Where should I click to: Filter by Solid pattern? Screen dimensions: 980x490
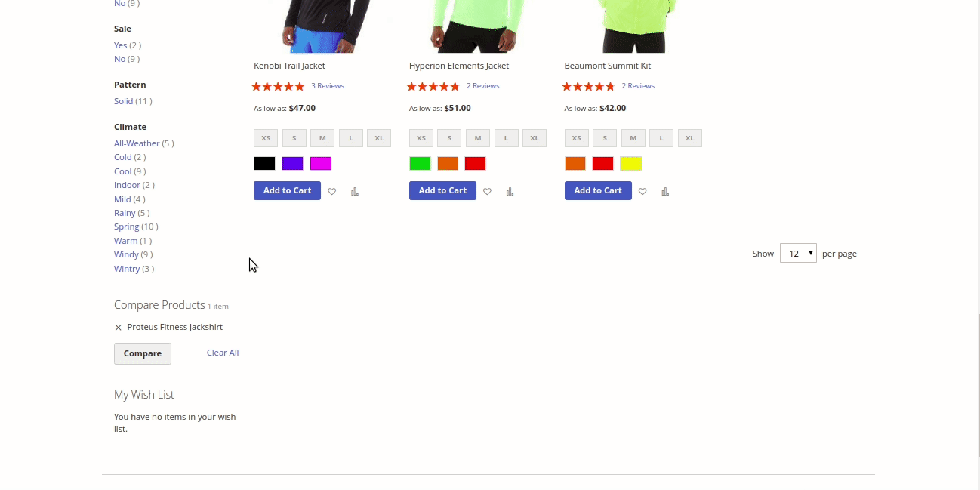click(x=123, y=101)
